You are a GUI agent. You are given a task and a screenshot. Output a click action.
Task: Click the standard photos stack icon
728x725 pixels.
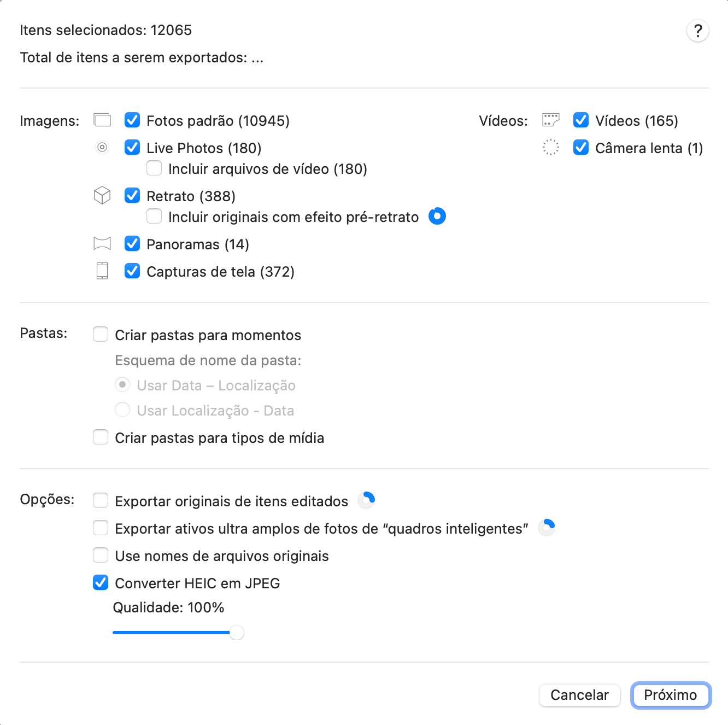click(102, 120)
